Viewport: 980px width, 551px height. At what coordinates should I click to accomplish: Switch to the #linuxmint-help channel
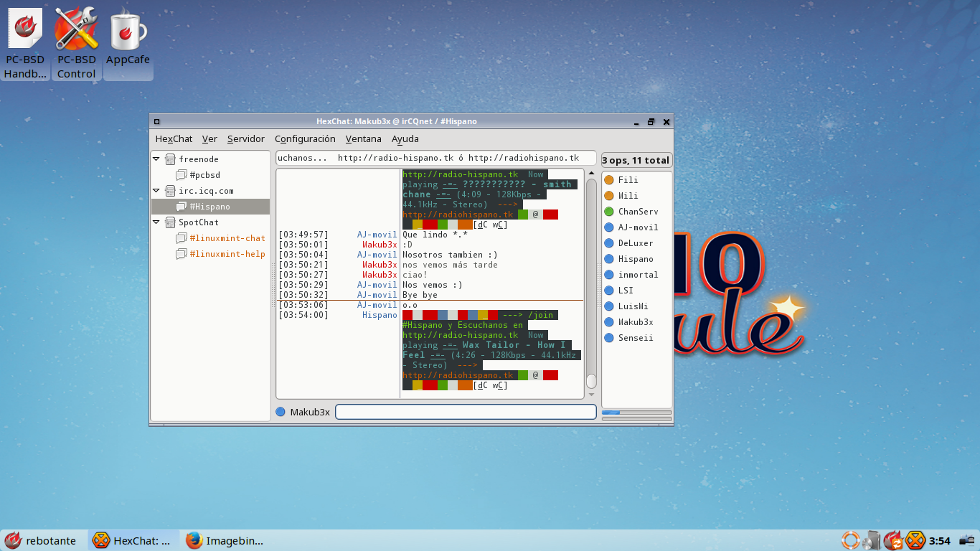coord(227,254)
